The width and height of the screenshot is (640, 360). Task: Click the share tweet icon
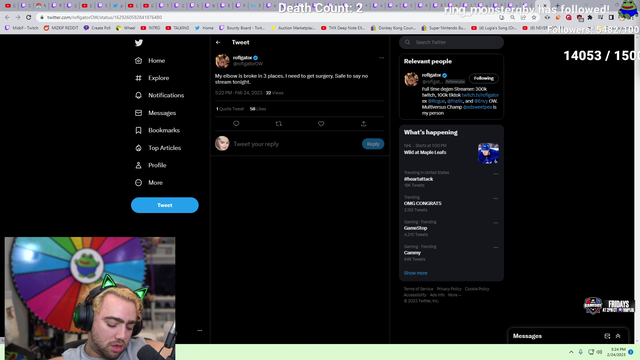click(x=363, y=123)
